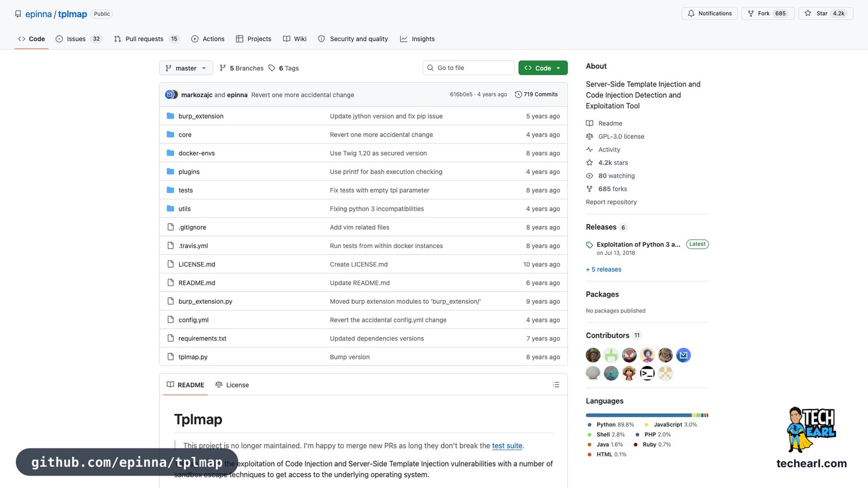Screen dimensions: 868x488
Task: Select the README tab in file panel
Action: pyautogui.click(x=185, y=385)
